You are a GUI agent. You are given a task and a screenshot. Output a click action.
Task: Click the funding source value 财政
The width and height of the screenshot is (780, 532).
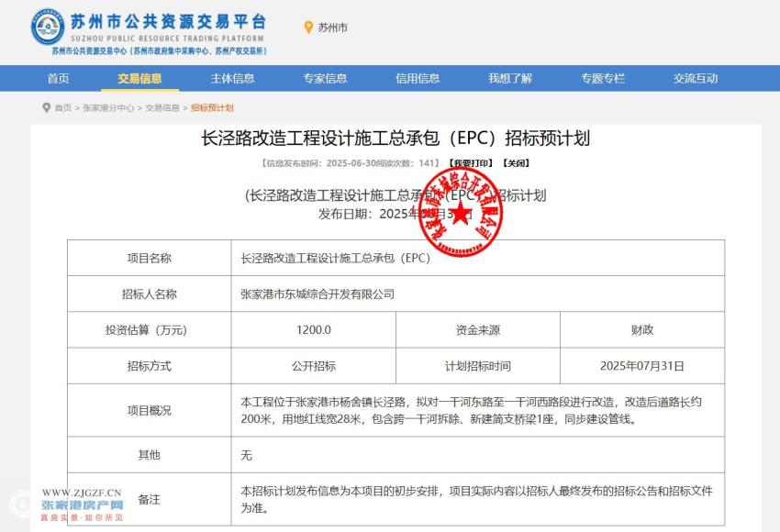click(x=642, y=329)
